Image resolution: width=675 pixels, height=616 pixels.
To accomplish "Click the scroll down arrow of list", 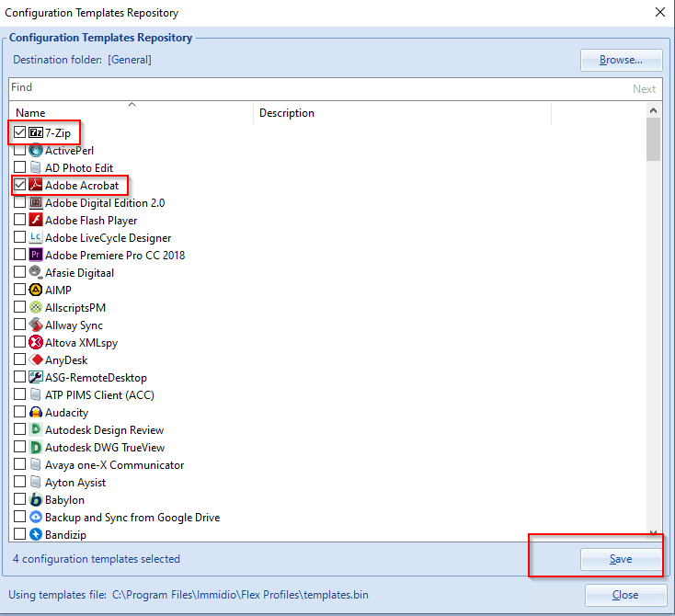I will click(653, 533).
